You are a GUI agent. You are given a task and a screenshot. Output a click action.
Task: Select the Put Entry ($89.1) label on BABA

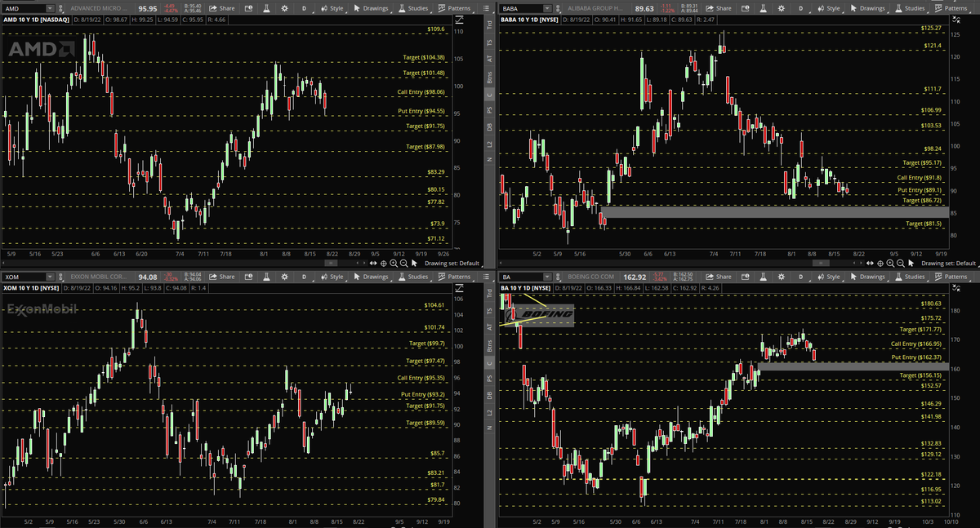(x=920, y=189)
